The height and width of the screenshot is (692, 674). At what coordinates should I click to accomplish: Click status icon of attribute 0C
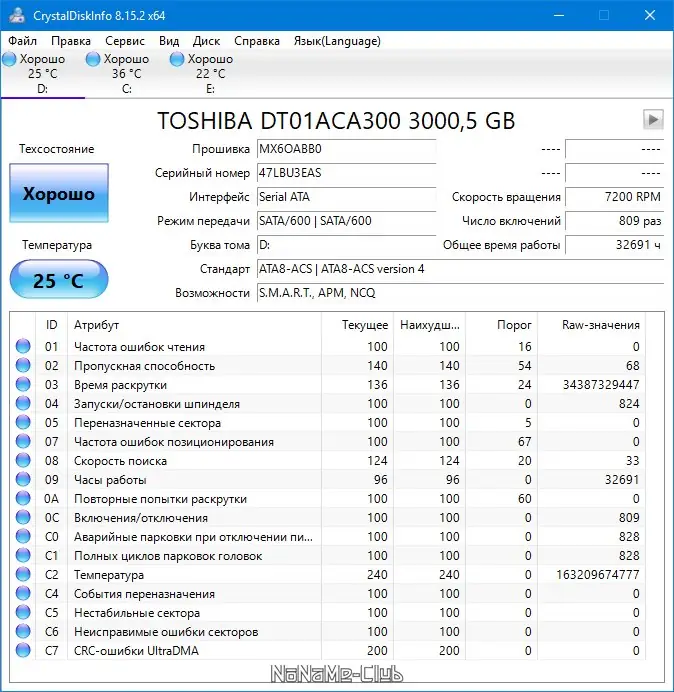(23, 517)
